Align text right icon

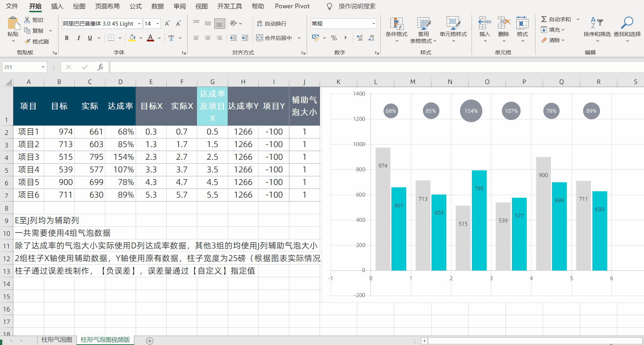[219, 38]
